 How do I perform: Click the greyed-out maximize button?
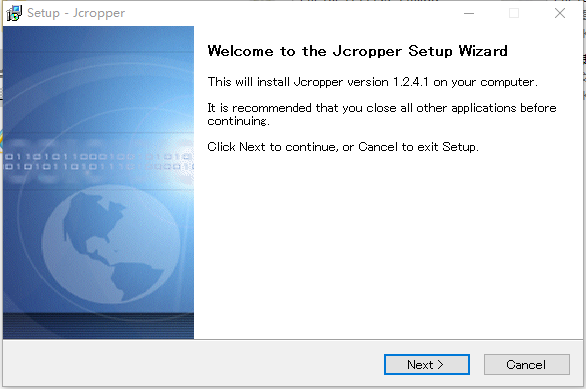(514, 13)
